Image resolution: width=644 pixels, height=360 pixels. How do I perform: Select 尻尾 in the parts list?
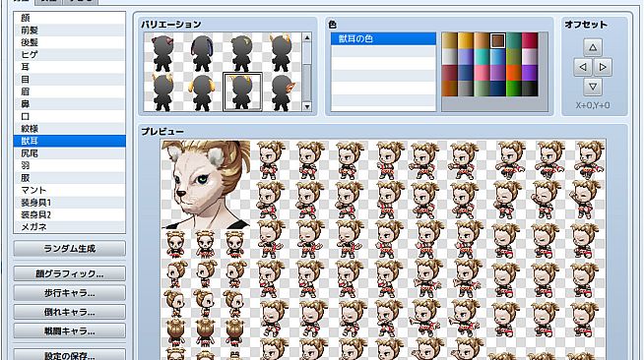69,152
